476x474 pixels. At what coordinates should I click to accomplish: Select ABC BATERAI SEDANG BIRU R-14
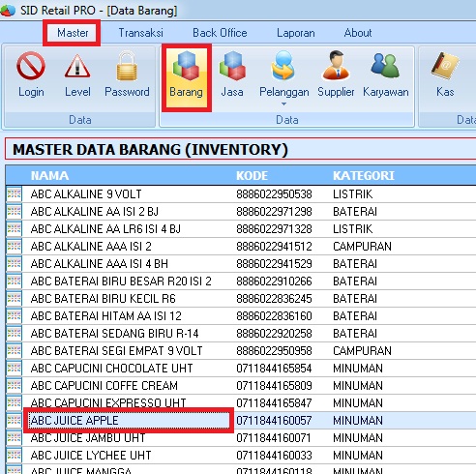(x=114, y=334)
